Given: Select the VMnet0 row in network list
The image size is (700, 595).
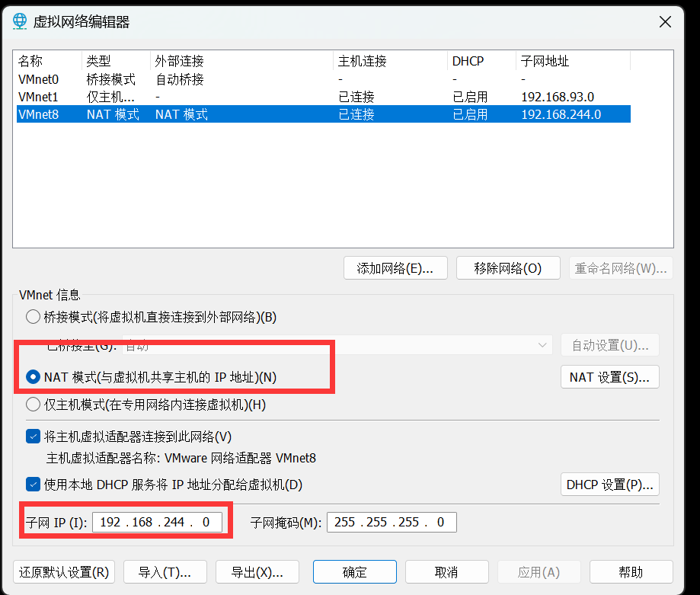Looking at the screenshot, I should 38,79.
